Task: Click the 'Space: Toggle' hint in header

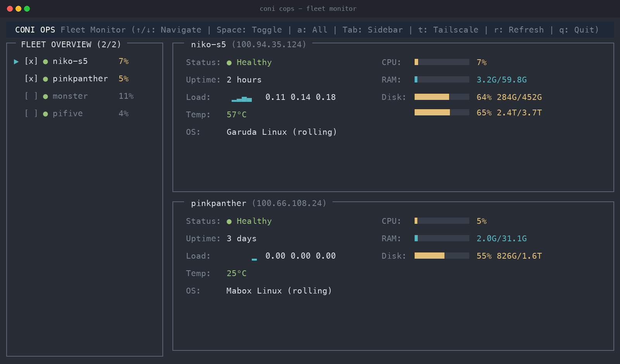Action: (249, 30)
